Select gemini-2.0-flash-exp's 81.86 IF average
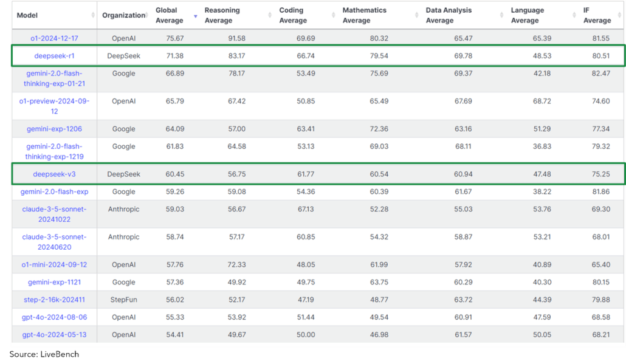 601,191
